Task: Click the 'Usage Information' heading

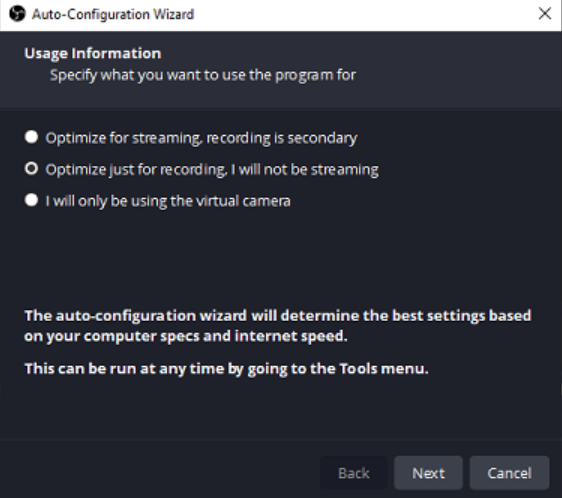Action: click(93, 53)
